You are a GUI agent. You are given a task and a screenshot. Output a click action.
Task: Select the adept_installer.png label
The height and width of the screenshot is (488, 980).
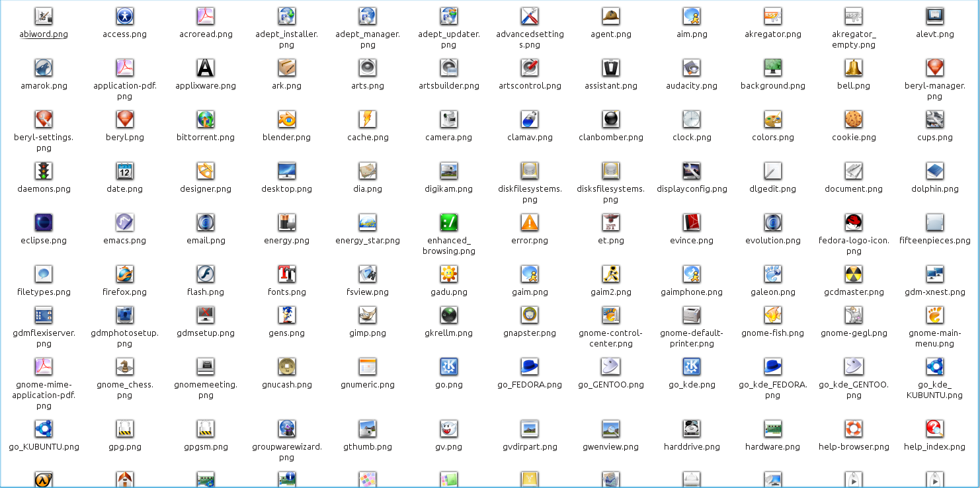click(x=286, y=40)
